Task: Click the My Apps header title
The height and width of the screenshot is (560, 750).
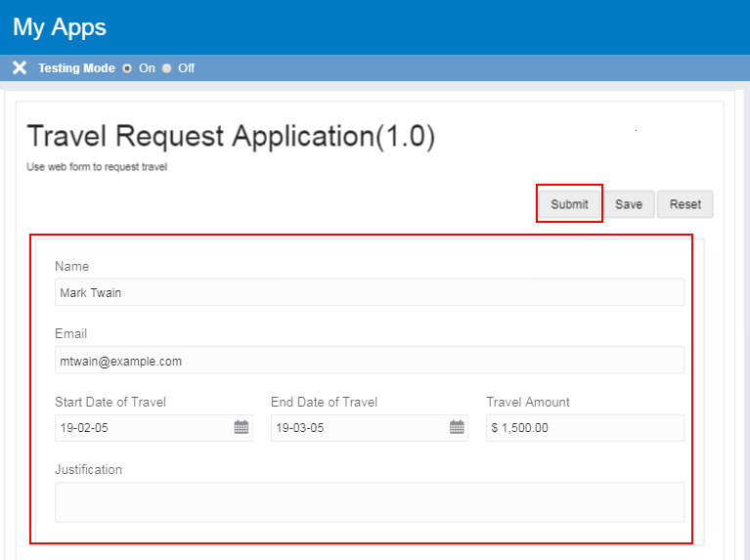Action: (60, 27)
